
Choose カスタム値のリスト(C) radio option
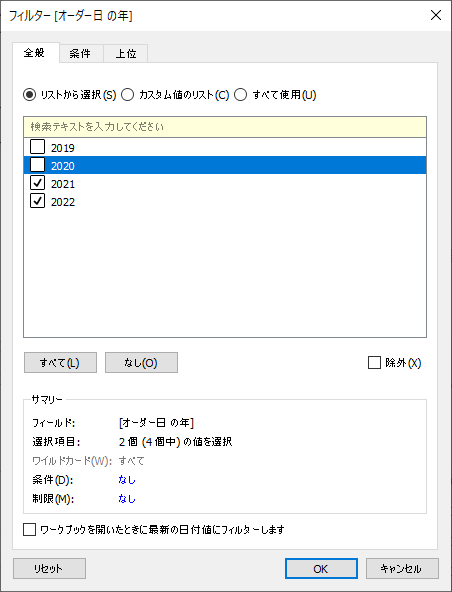coord(128,94)
